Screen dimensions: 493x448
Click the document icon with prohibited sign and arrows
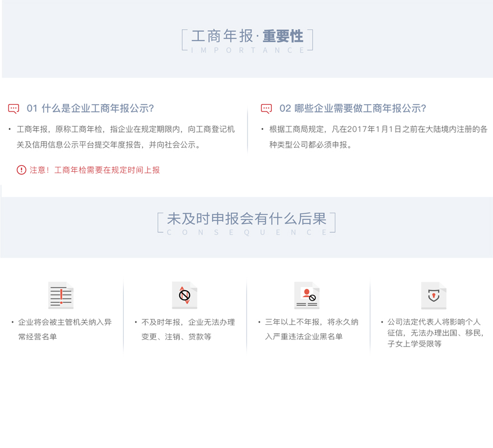pos(184,295)
